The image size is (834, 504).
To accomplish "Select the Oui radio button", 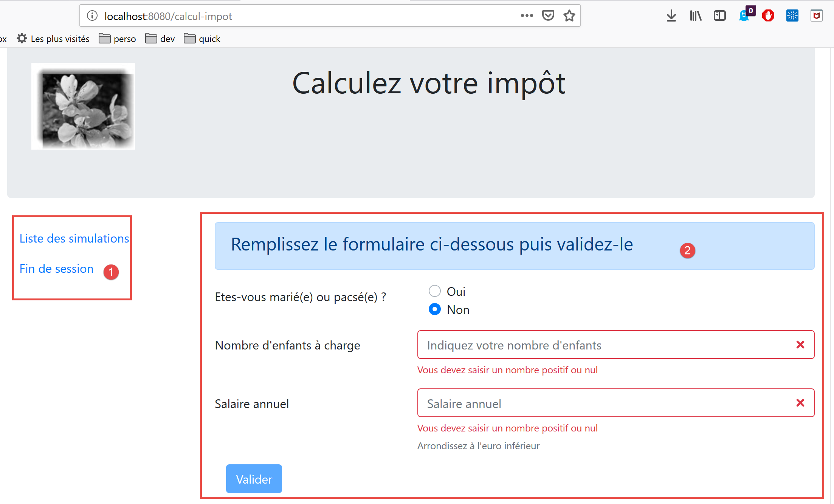I will pyautogui.click(x=435, y=291).
